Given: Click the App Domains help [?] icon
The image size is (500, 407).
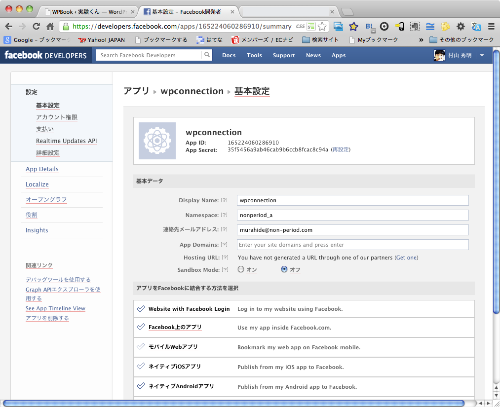Looking at the screenshot, I should (x=224, y=245).
